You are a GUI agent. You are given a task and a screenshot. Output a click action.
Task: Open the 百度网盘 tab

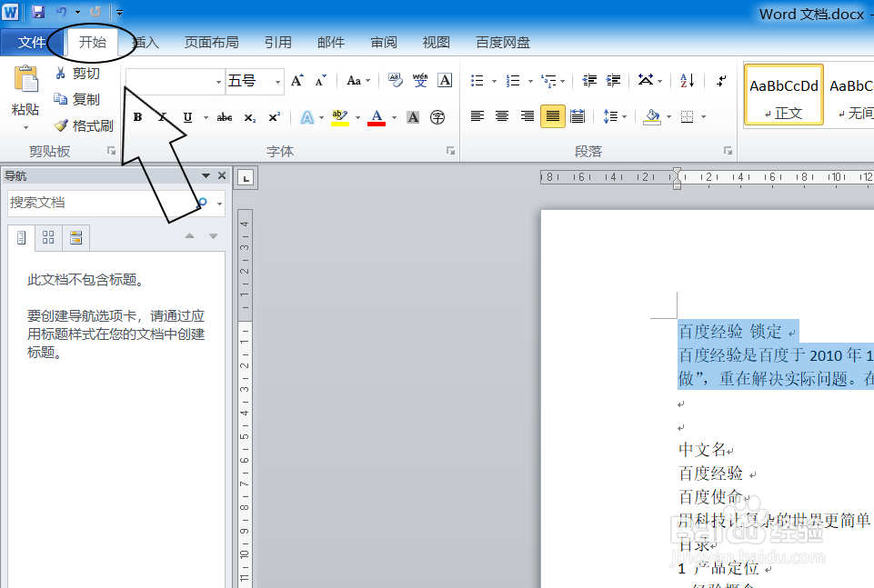pyautogui.click(x=503, y=43)
